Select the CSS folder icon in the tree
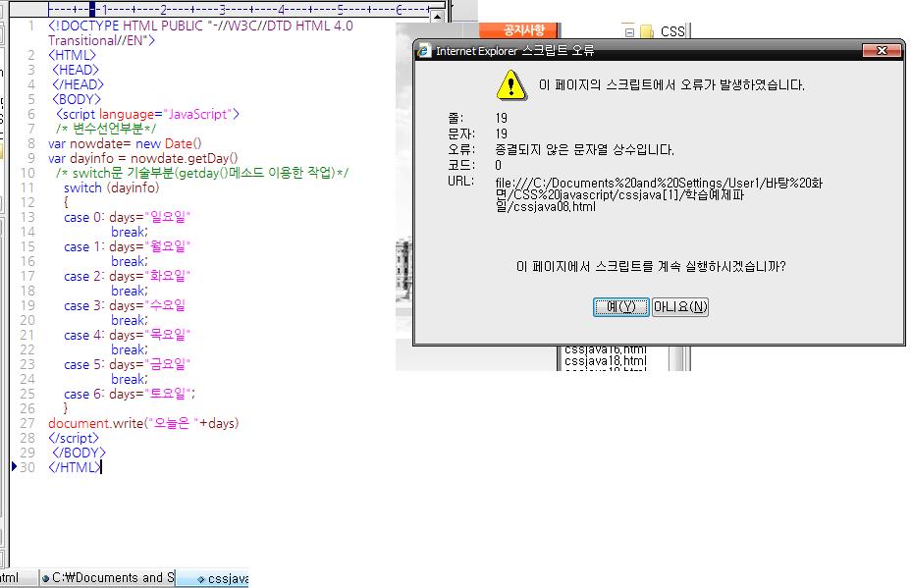Image resolution: width=912 pixels, height=588 pixels. (647, 31)
